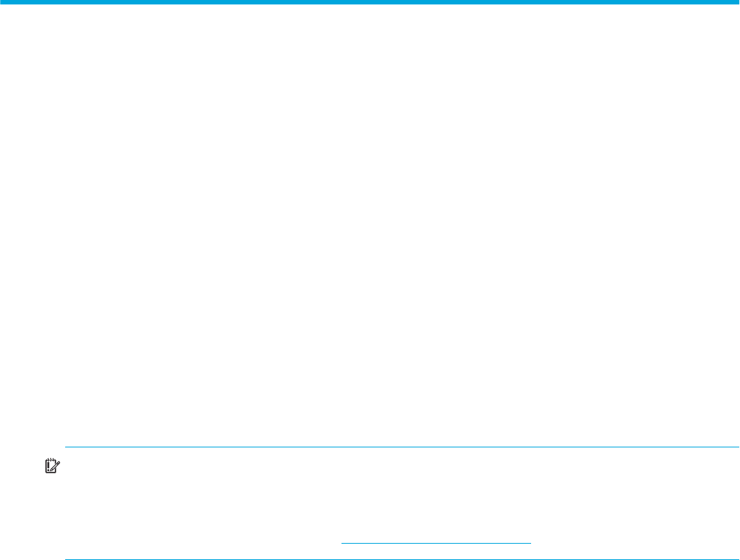Image resolution: width=740 pixels, height=560 pixels.
Task: Click the notepad-and-pencil note icon
Action: pos(53,466)
